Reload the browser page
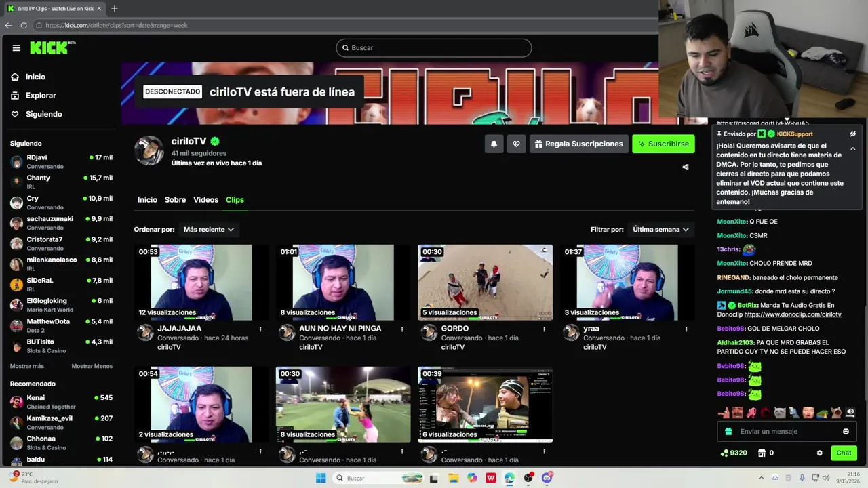Screen dimensions: 868x488 (24, 25)
